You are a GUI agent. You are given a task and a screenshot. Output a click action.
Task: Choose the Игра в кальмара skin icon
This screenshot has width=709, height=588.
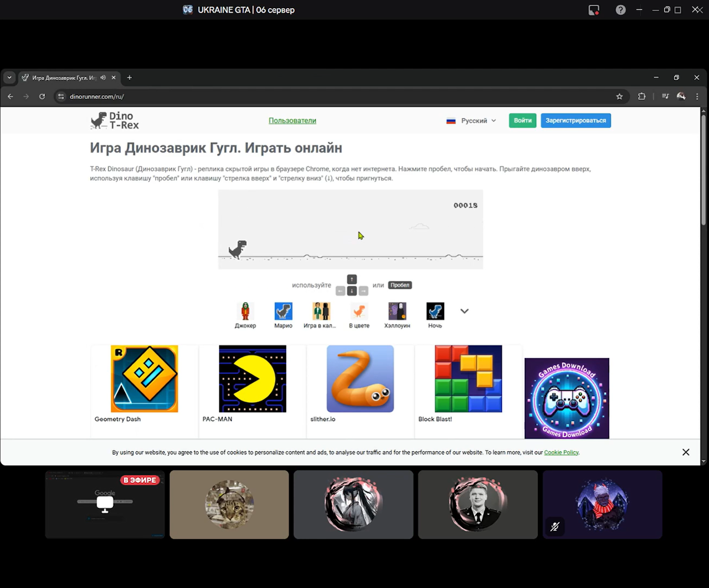coord(321,311)
